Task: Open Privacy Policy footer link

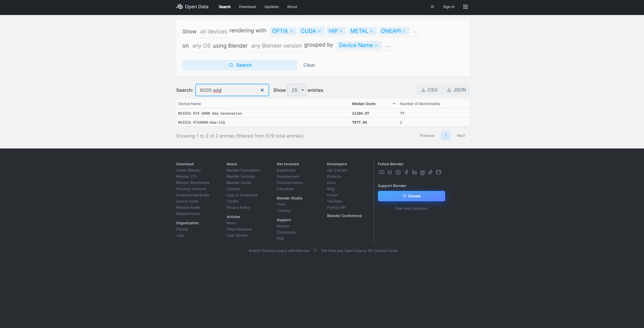Action: pos(238,207)
